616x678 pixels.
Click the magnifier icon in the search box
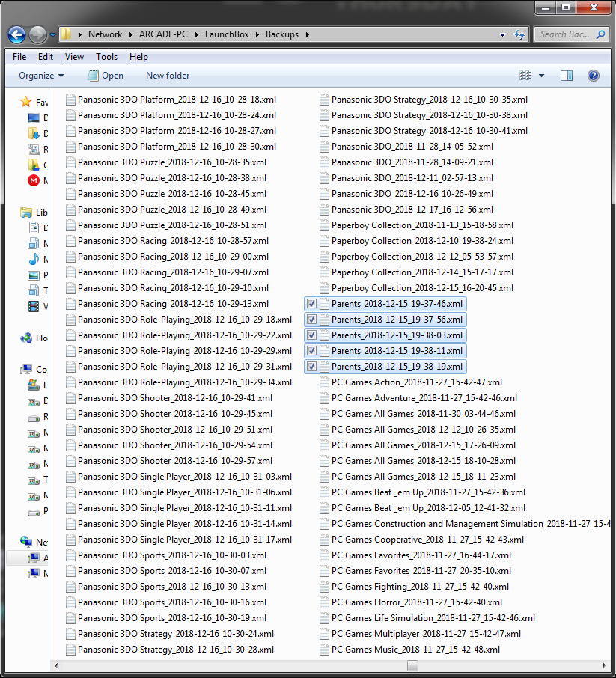[600, 34]
